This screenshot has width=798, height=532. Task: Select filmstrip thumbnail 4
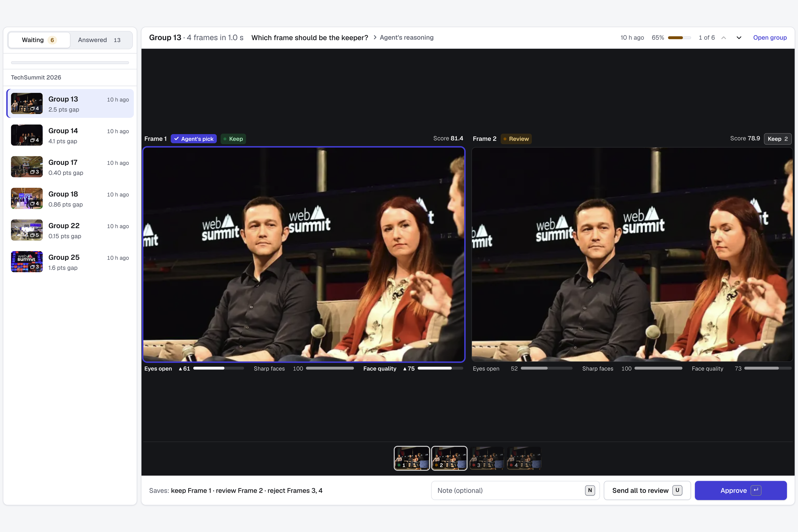tap(524, 458)
